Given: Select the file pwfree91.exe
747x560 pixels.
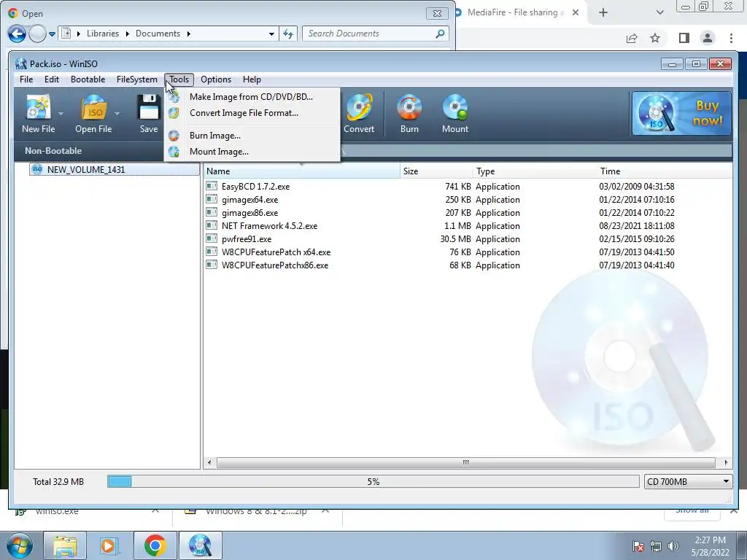Looking at the screenshot, I should pos(247,239).
